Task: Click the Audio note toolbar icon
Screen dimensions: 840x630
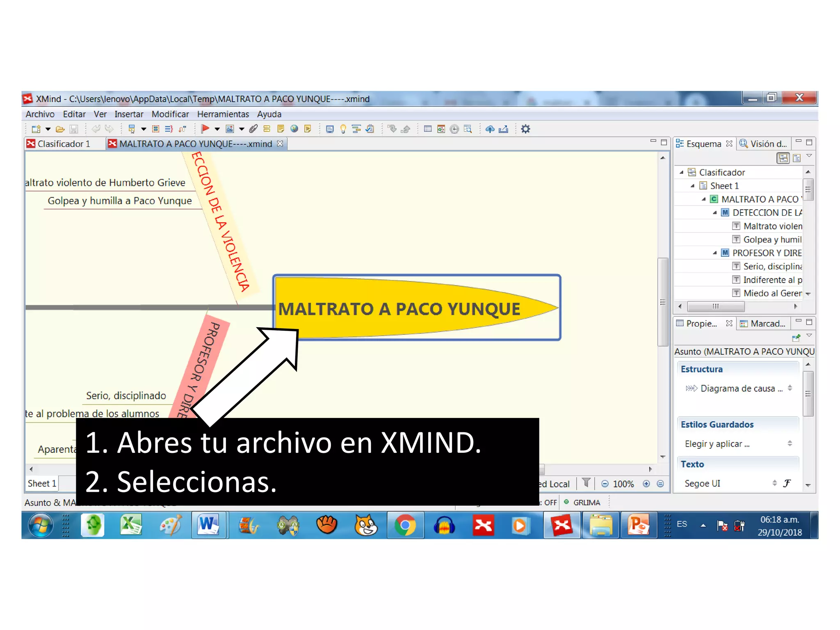Action: point(308,129)
